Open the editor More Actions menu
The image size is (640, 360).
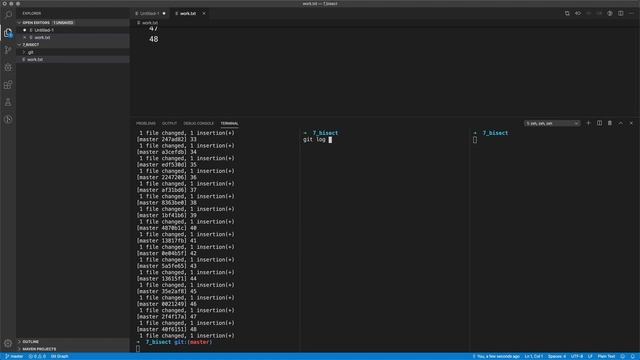[x=631, y=13]
